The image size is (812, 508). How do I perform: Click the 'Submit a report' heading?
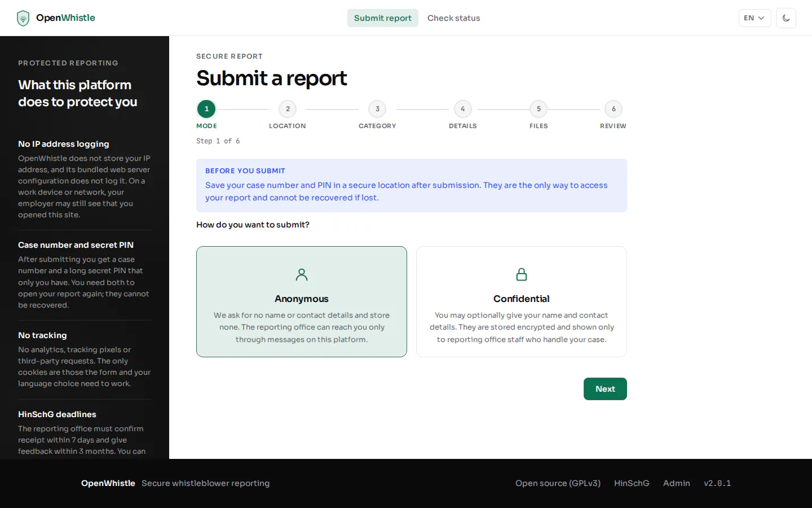pyautogui.click(x=272, y=78)
